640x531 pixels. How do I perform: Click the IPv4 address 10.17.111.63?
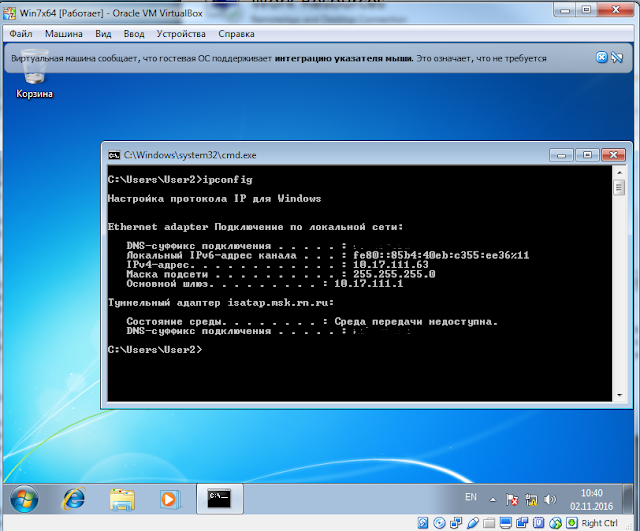click(x=391, y=264)
